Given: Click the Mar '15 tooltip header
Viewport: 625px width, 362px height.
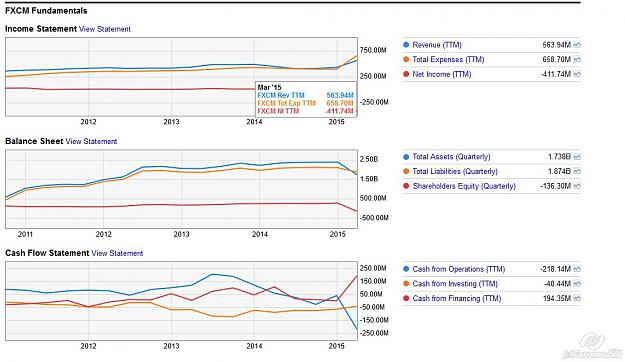Looking at the screenshot, I should pyautogui.click(x=269, y=87).
